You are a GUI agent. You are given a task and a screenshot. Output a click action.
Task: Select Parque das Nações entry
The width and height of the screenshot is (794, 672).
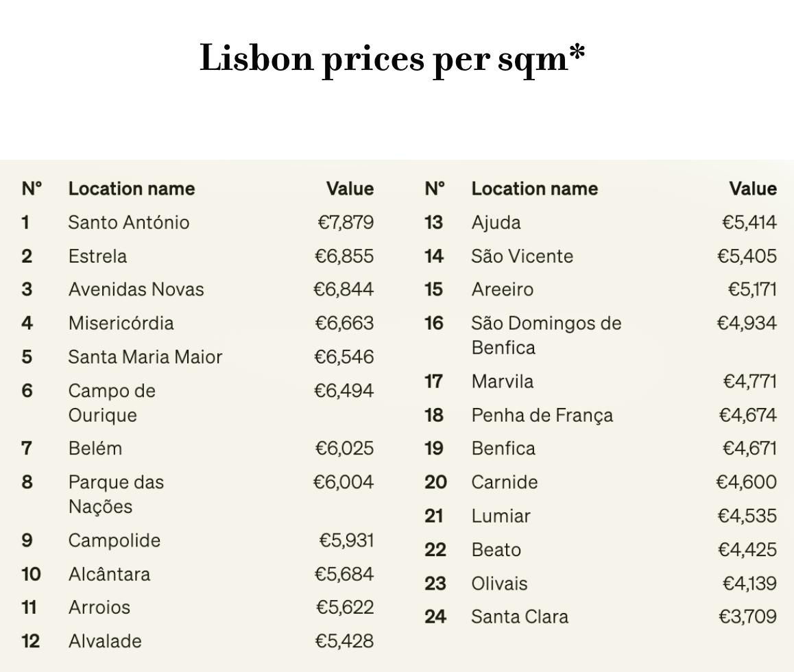(x=115, y=494)
